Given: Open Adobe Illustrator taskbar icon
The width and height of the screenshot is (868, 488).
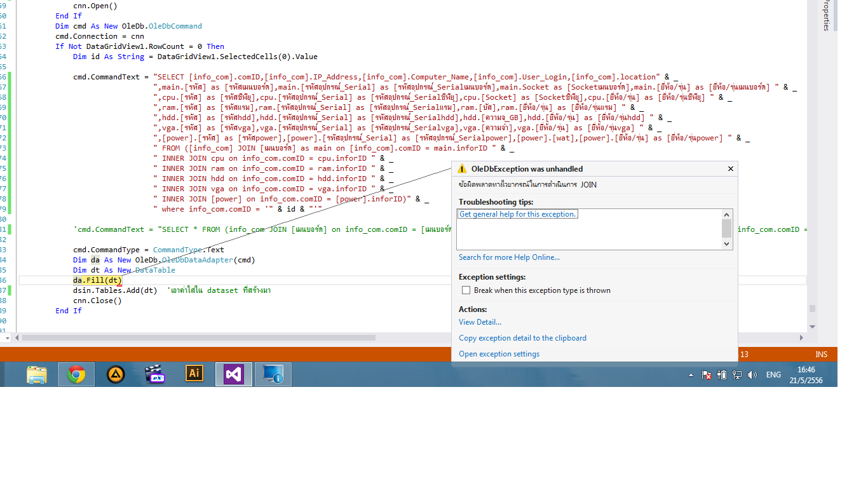Looking at the screenshot, I should click(x=194, y=374).
